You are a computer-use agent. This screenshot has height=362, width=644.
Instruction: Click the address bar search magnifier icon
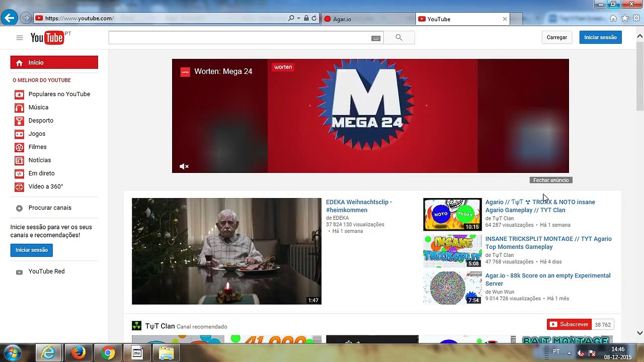click(291, 19)
